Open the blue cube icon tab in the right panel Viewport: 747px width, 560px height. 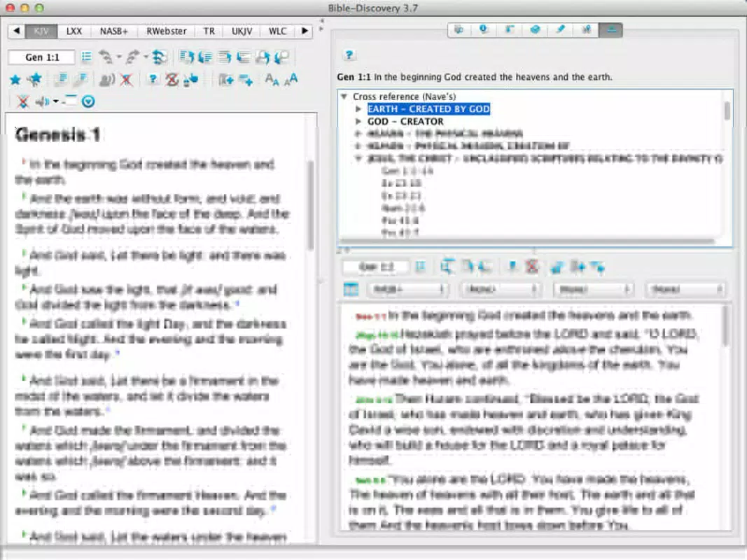coord(535,30)
